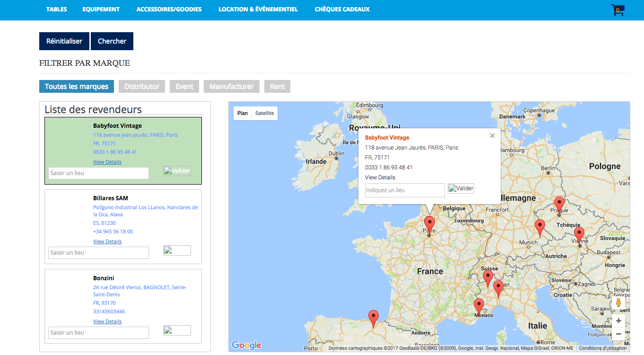
Task: Click the Paris map marker
Action: click(429, 224)
